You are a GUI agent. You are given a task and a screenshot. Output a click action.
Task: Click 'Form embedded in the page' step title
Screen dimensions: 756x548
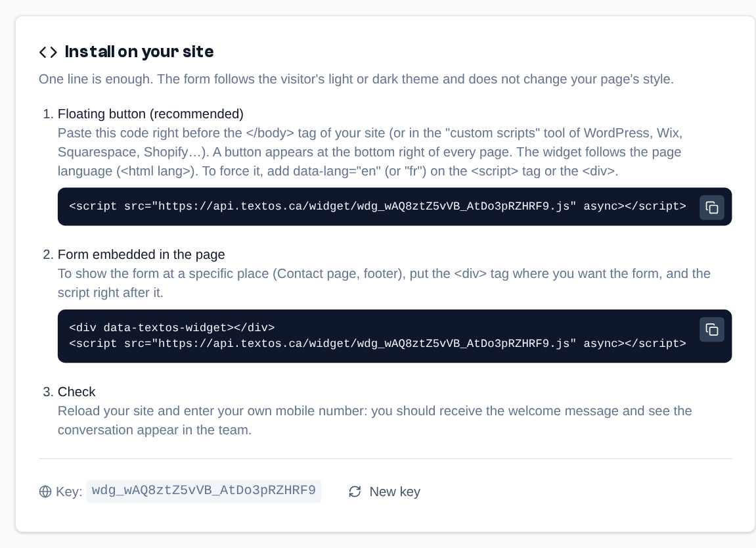(141, 254)
